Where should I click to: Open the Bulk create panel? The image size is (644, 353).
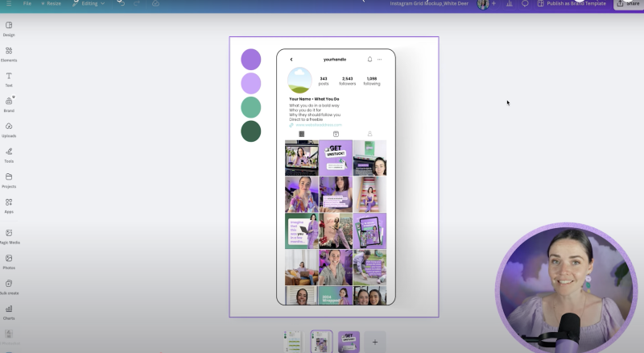(x=9, y=287)
